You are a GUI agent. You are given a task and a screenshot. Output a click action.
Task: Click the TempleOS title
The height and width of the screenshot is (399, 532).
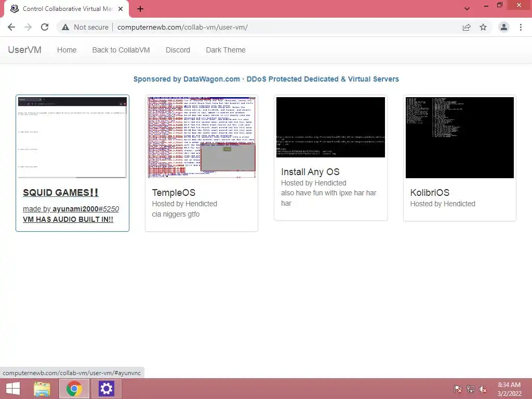tap(174, 193)
